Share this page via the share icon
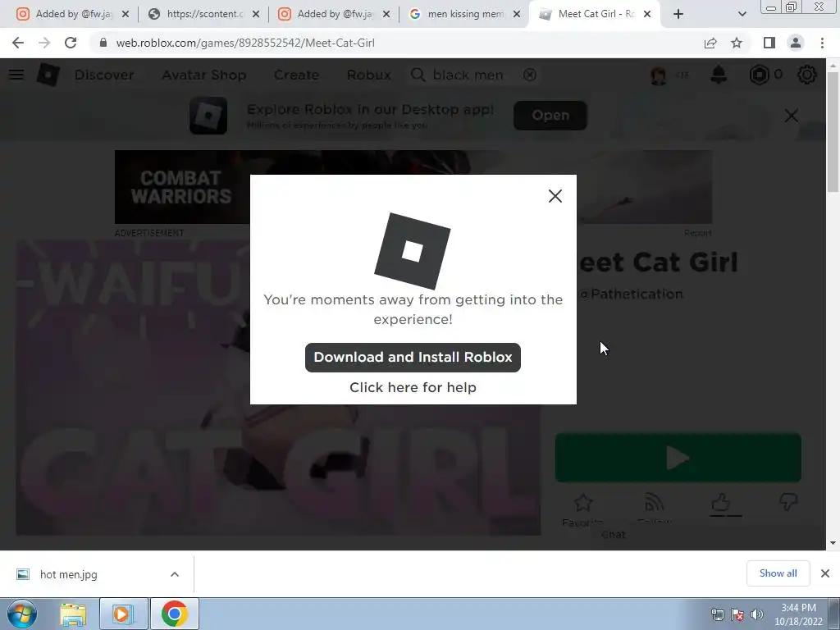Image resolution: width=840 pixels, height=630 pixels. click(710, 43)
